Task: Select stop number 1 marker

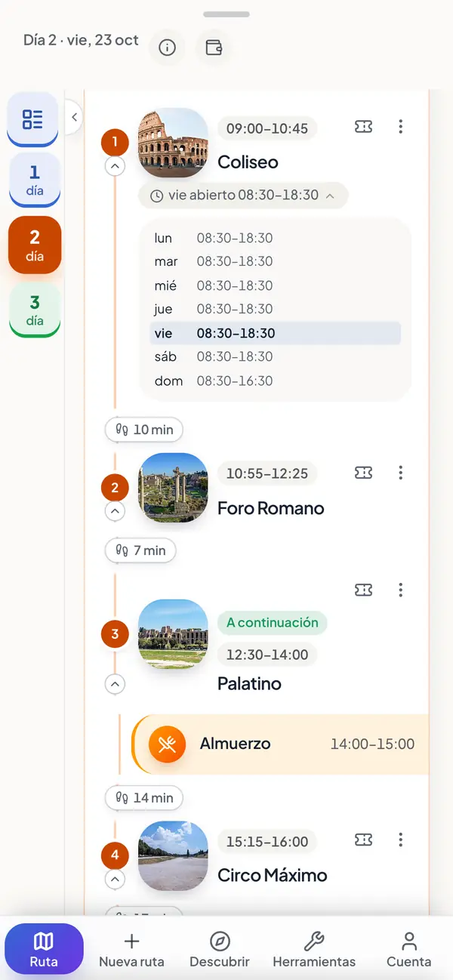Action: pos(115,141)
